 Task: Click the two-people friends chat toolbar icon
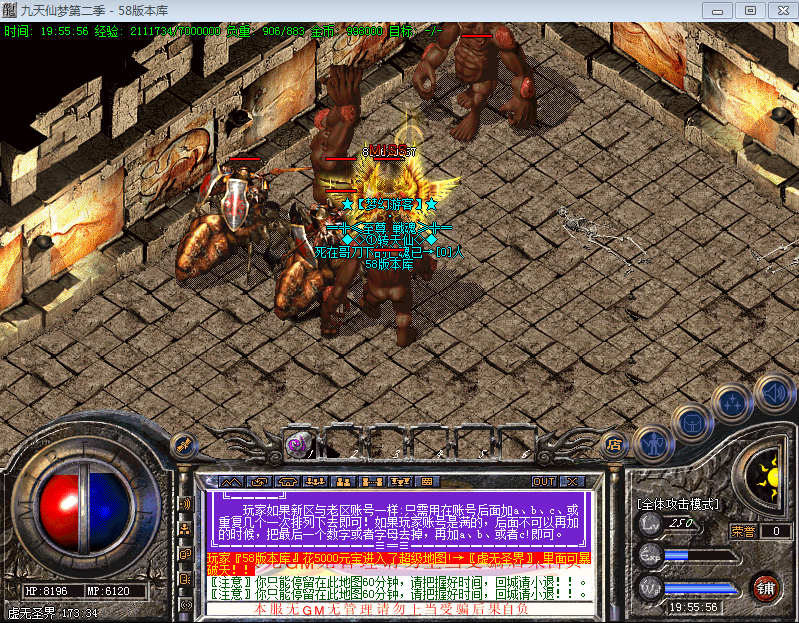tap(343, 481)
